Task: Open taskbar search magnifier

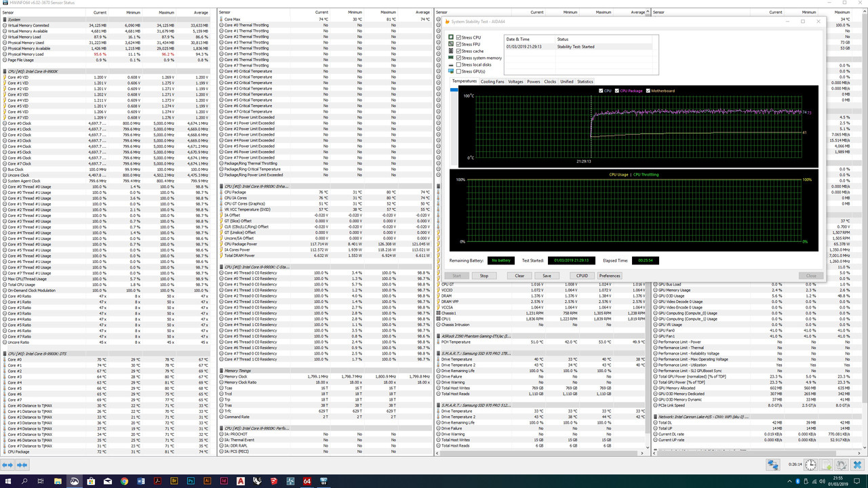Action: (x=25, y=481)
